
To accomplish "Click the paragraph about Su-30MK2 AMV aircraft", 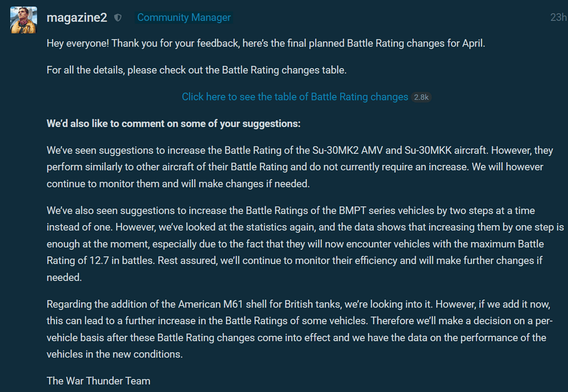I will tap(295, 167).
